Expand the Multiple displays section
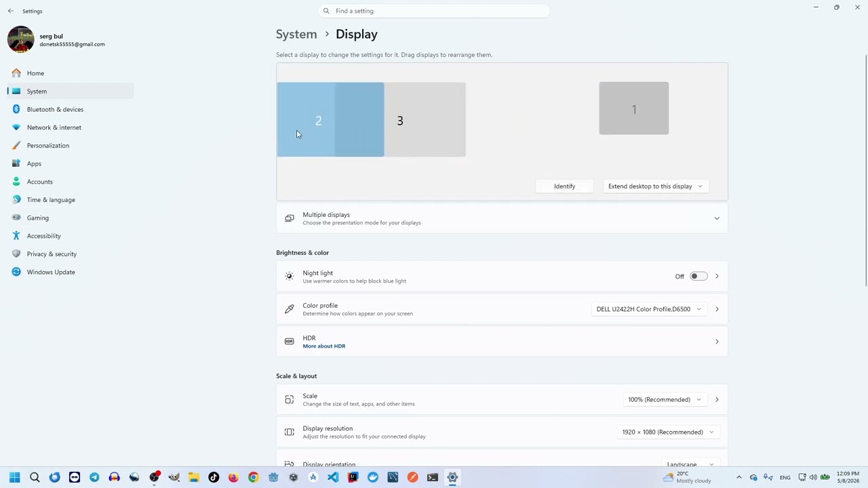 tap(502, 218)
